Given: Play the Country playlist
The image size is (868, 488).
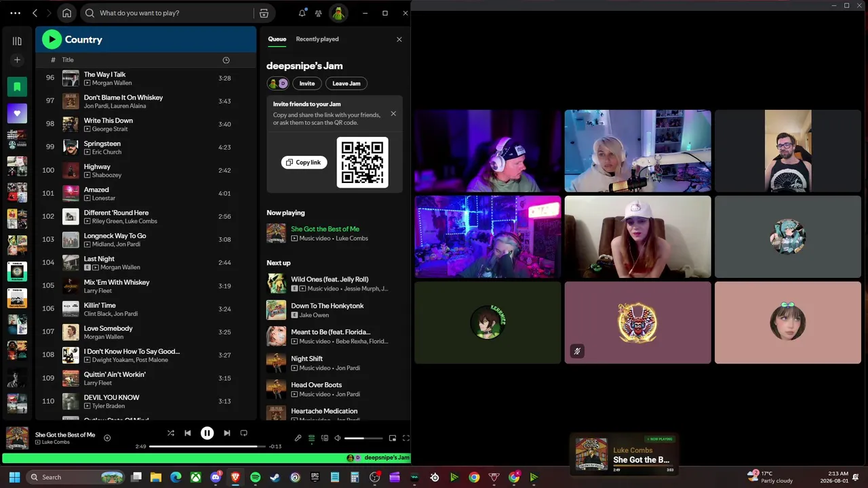Looking at the screenshot, I should (x=52, y=39).
